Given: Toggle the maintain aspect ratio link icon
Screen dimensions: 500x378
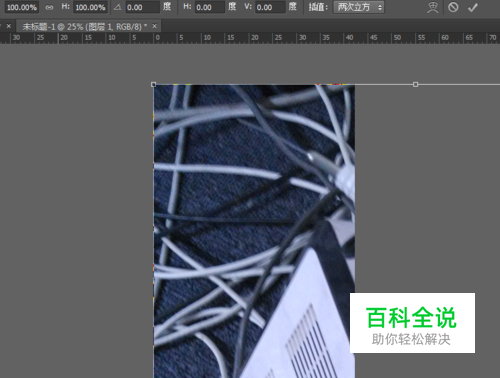Looking at the screenshot, I should 49,7.
